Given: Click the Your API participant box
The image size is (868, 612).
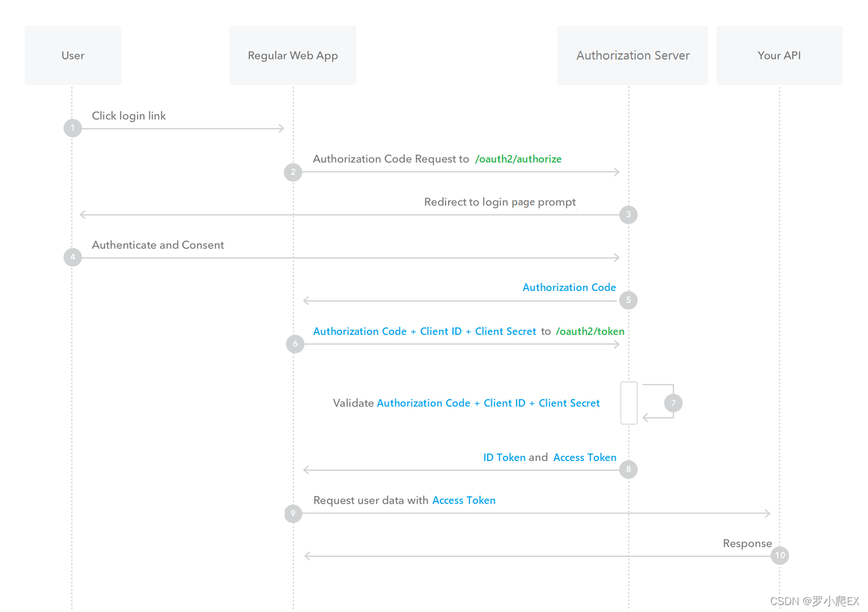Looking at the screenshot, I should [x=779, y=56].
